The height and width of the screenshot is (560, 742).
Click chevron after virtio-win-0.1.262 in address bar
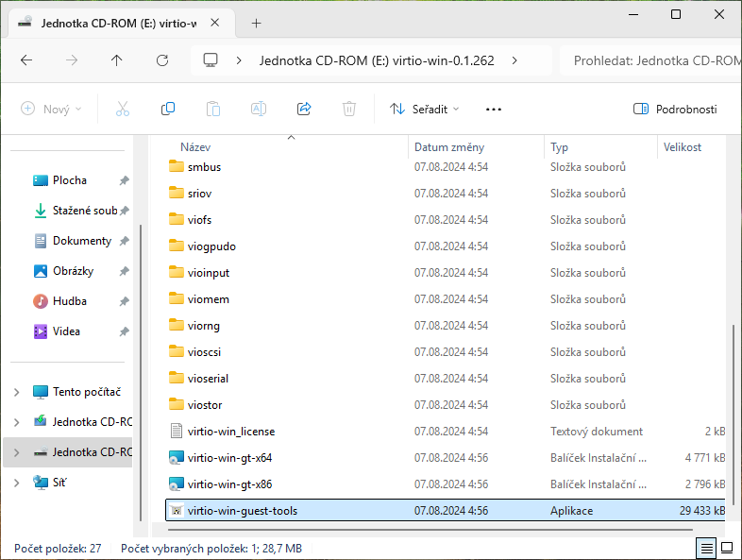(x=514, y=60)
